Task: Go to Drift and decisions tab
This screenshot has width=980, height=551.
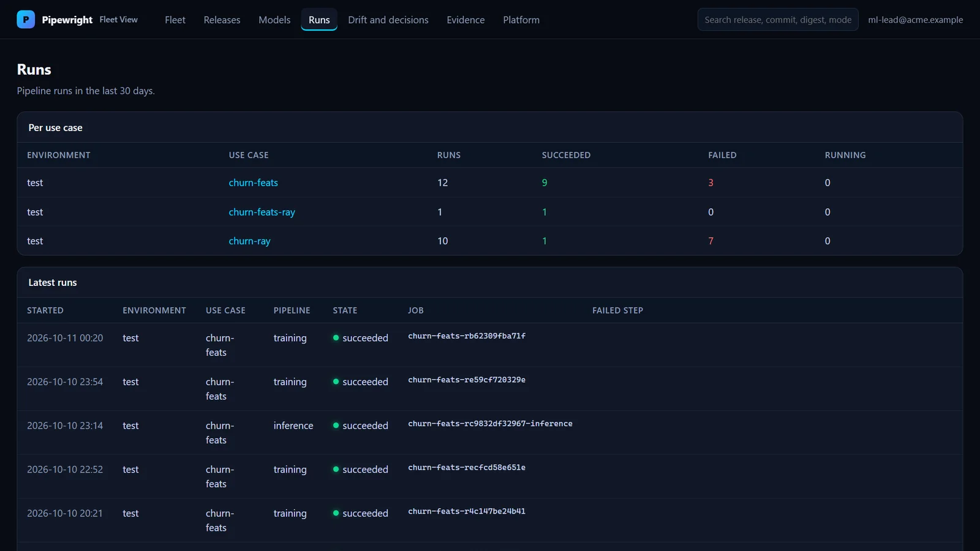Action: pos(388,20)
